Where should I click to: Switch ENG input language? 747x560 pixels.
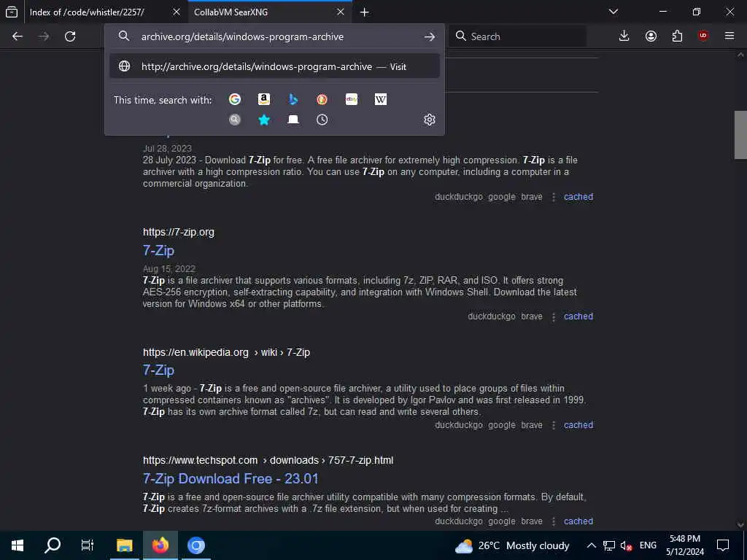(648, 545)
